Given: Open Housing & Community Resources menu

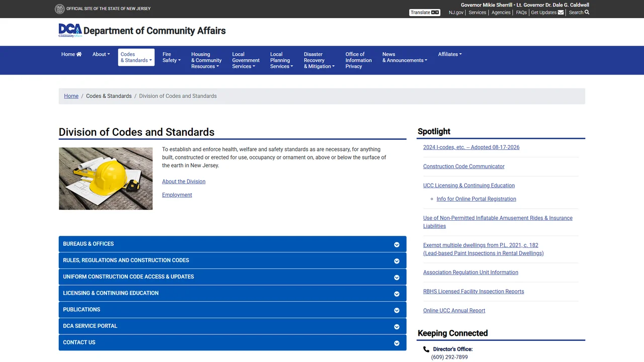Looking at the screenshot, I should 206,60.
